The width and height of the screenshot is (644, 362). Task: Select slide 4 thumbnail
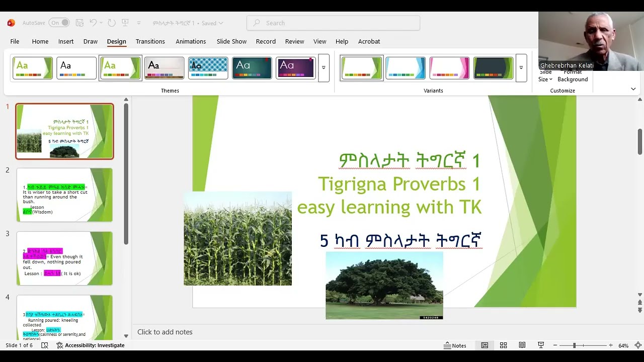click(64, 317)
